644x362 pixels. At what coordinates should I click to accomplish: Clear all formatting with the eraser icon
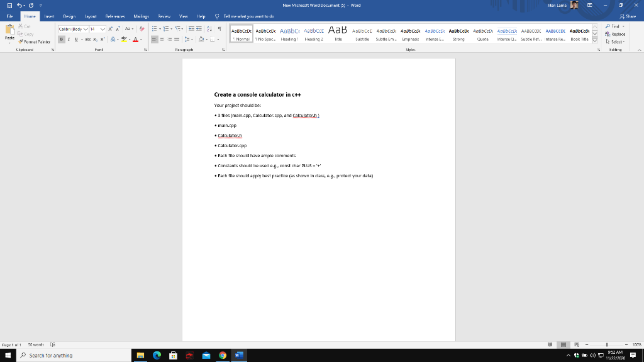pos(142,29)
